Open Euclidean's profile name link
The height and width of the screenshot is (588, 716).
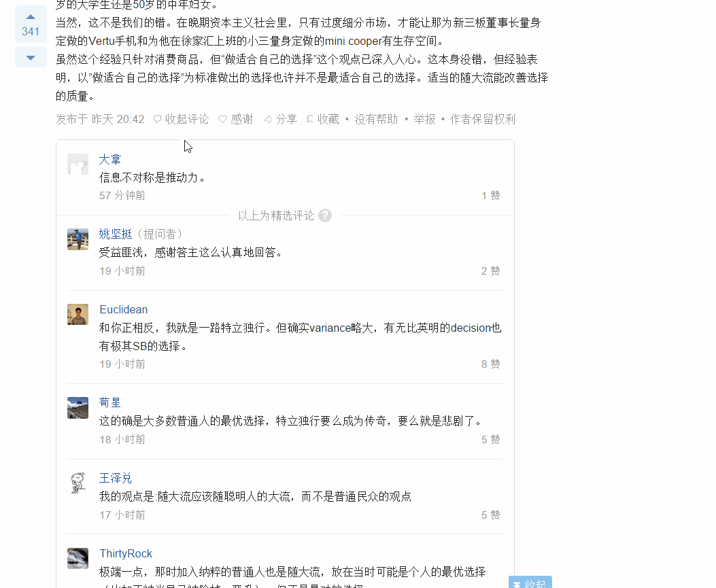point(124,309)
